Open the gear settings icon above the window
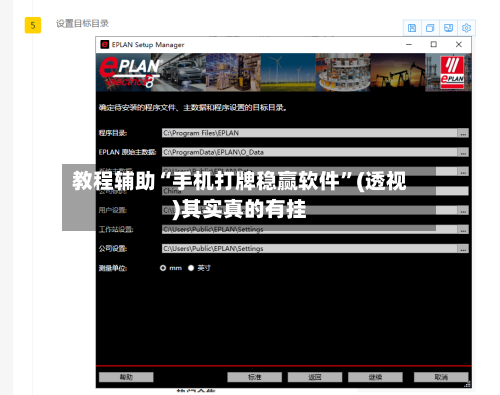500x395 pixels. [466, 28]
